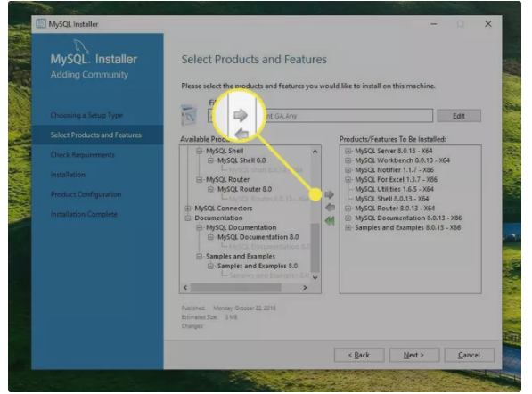Select MySQL Workbench 8.0.13 - X64 entry
The image size is (532, 394).
pos(403,160)
